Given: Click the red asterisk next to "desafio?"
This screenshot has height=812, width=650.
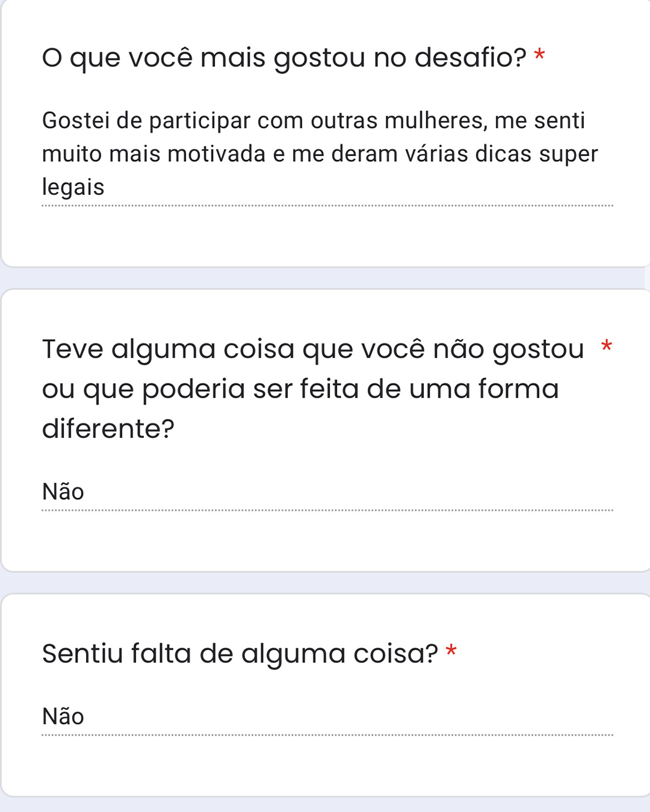Looking at the screenshot, I should pos(539,55).
